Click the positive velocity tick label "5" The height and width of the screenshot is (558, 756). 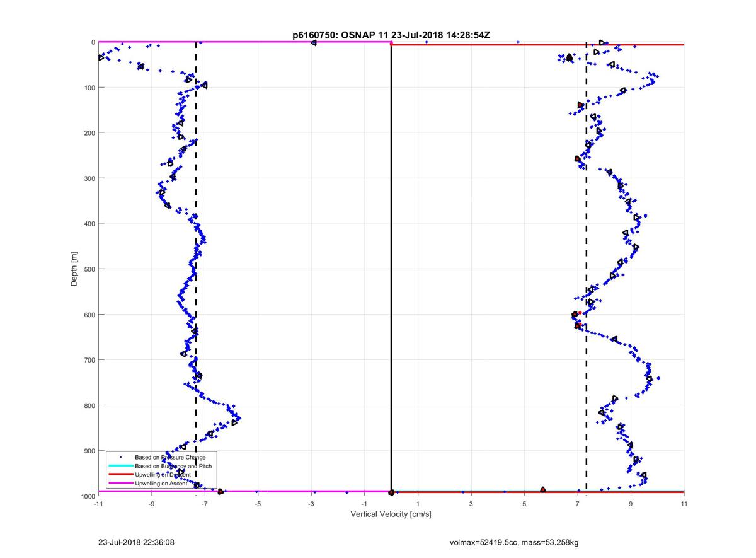click(x=524, y=504)
